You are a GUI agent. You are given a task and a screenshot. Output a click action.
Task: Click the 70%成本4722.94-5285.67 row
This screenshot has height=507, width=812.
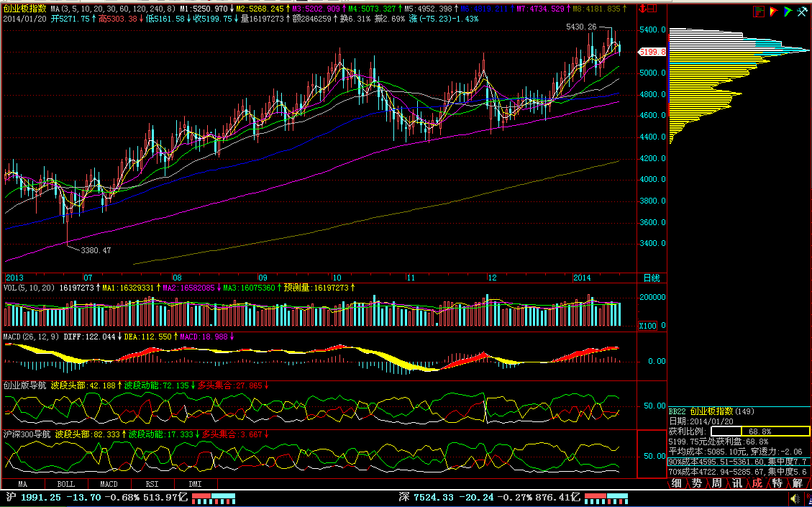coord(739,472)
